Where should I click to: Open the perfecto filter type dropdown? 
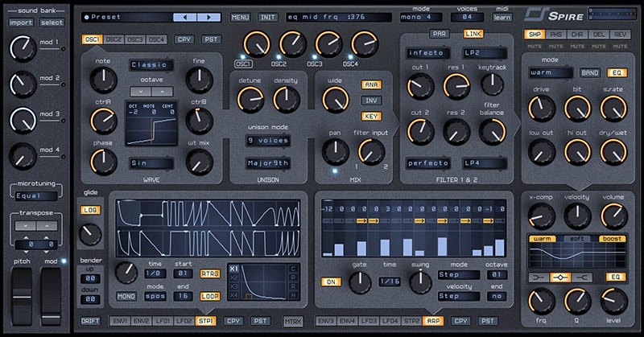coord(428,163)
